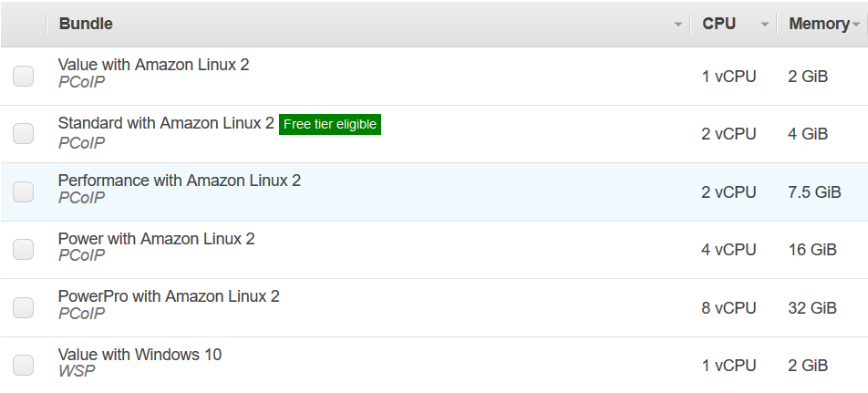Select the Value with Windows 10 checkbox

click(x=24, y=365)
